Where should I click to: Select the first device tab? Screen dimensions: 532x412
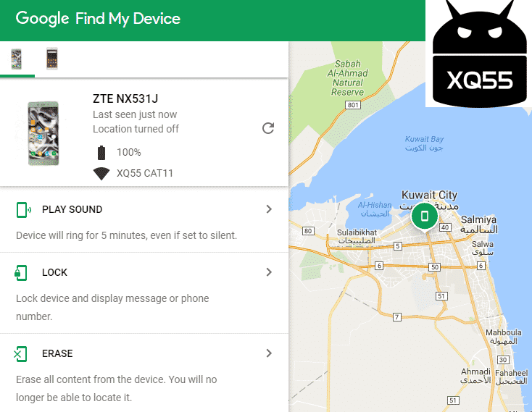coord(17,59)
